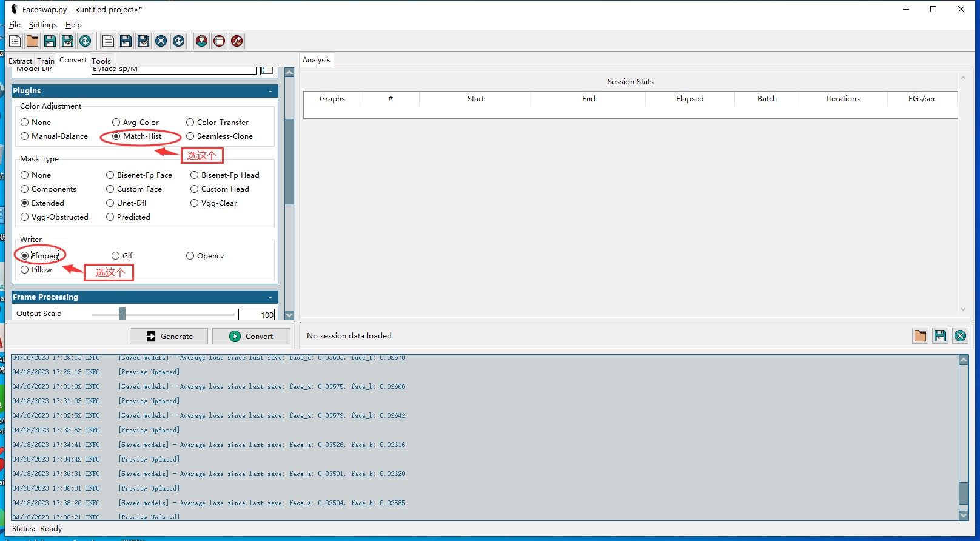Click the teal reload project icon
The width and height of the screenshot is (980, 541).
[x=86, y=41]
